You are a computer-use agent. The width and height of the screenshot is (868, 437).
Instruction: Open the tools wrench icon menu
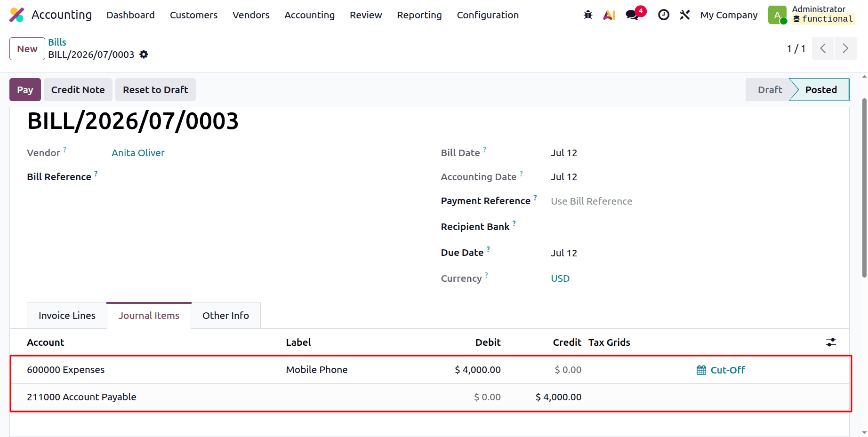[685, 15]
